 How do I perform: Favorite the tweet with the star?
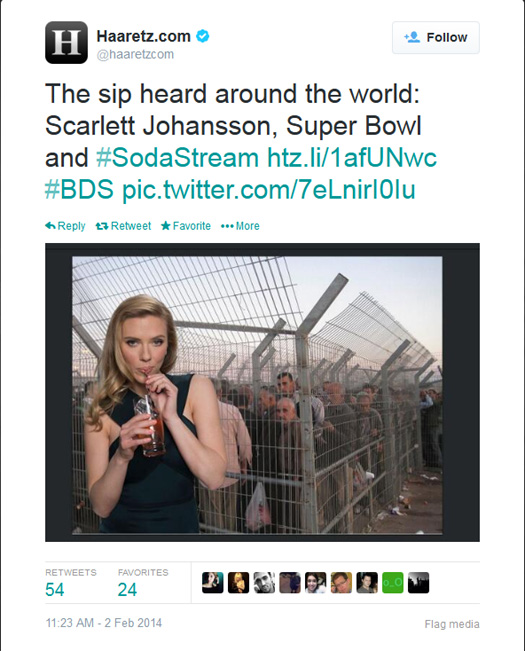tap(186, 226)
